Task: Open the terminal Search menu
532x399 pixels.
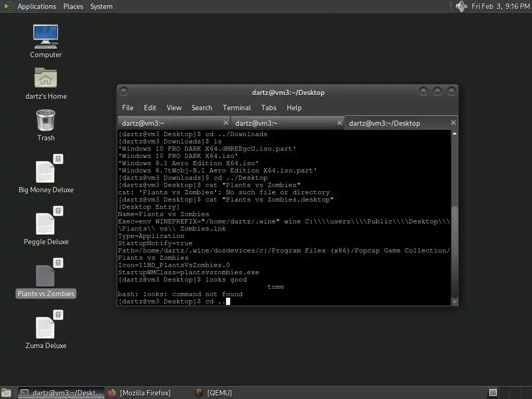Action: point(202,108)
